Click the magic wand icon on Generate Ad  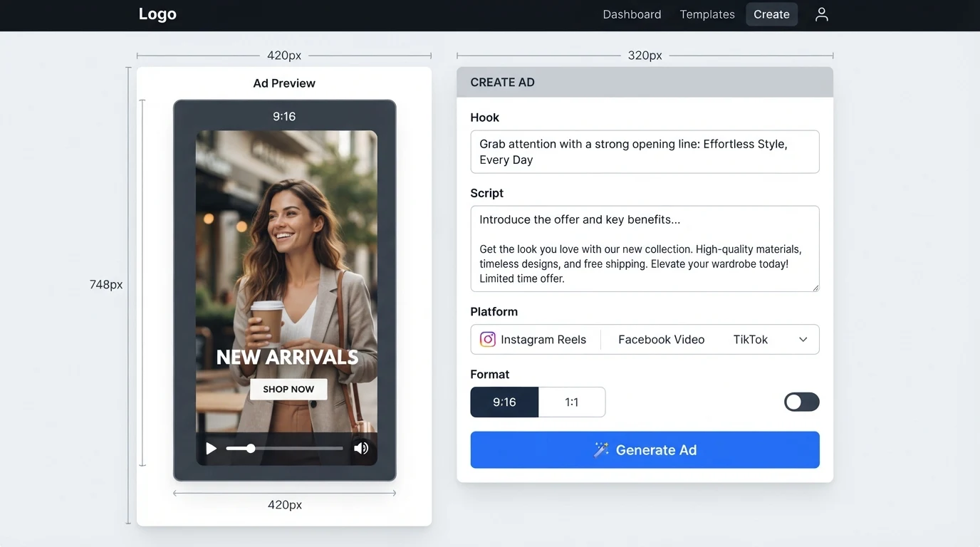pos(601,450)
